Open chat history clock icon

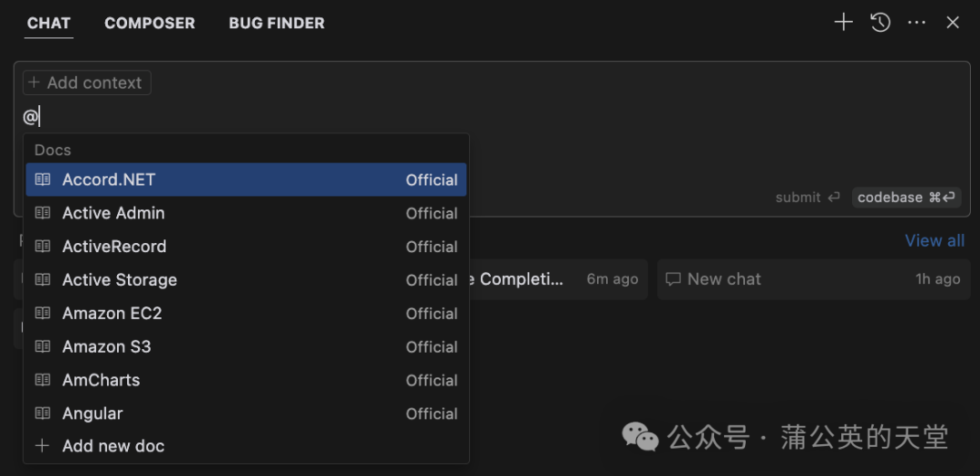(880, 23)
